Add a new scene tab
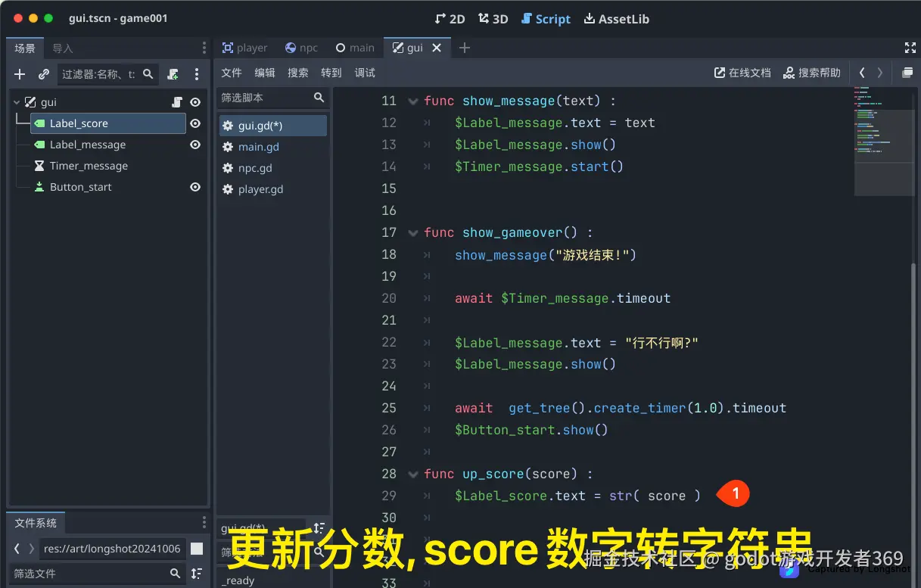 click(x=465, y=48)
